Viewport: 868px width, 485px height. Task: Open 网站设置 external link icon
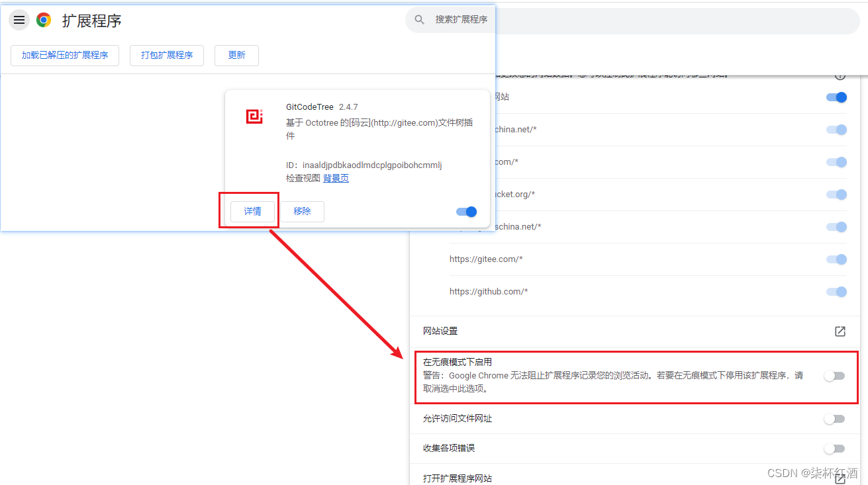pyautogui.click(x=840, y=331)
